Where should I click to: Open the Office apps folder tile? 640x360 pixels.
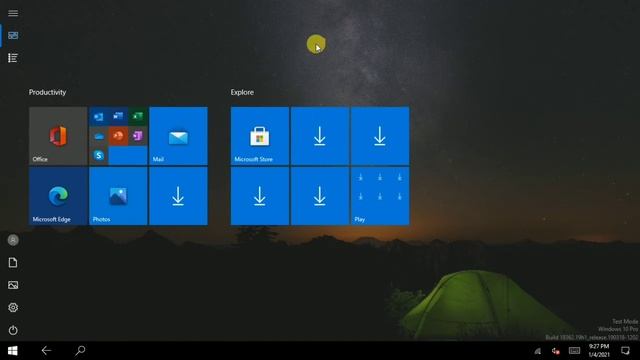pos(118,136)
